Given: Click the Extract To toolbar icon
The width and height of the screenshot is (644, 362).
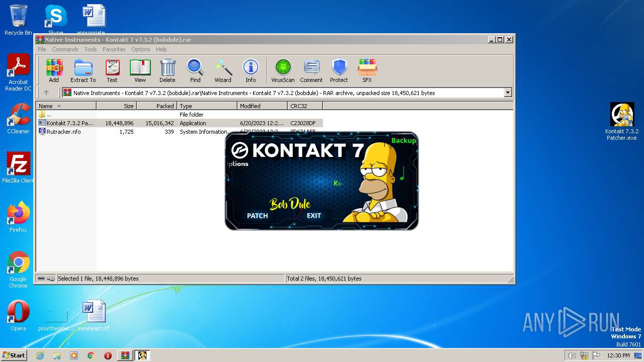Looking at the screenshot, I should tap(83, 70).
